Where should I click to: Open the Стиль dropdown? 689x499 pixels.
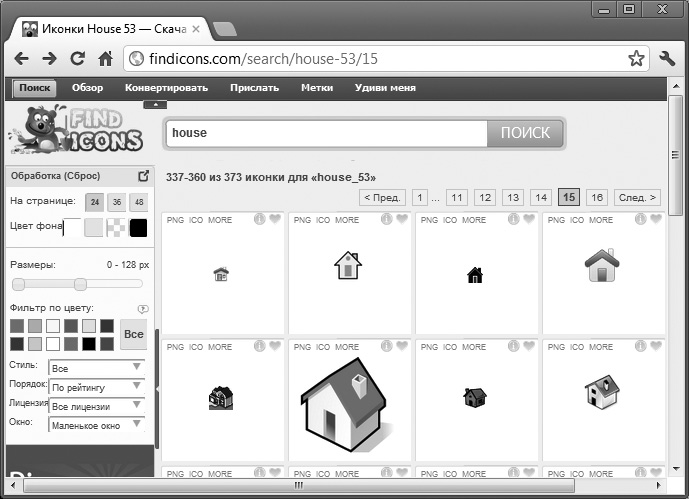pyautogui.click(x=96, y=368)
